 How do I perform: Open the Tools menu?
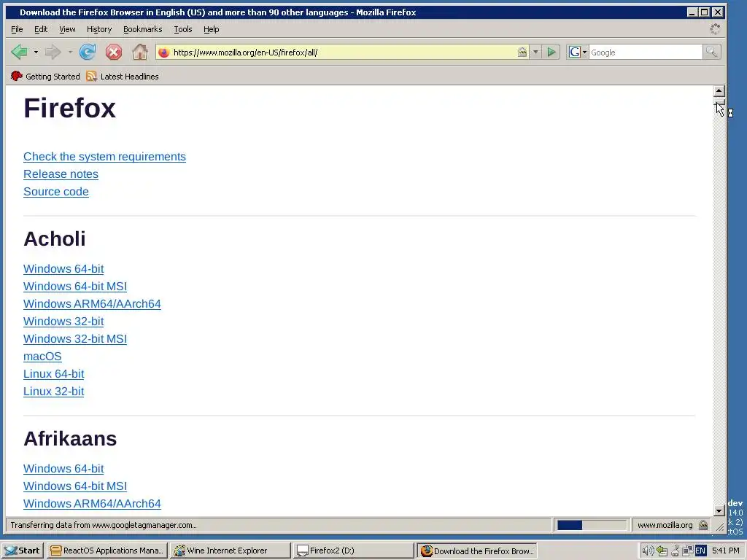click(x=183, y=29)
